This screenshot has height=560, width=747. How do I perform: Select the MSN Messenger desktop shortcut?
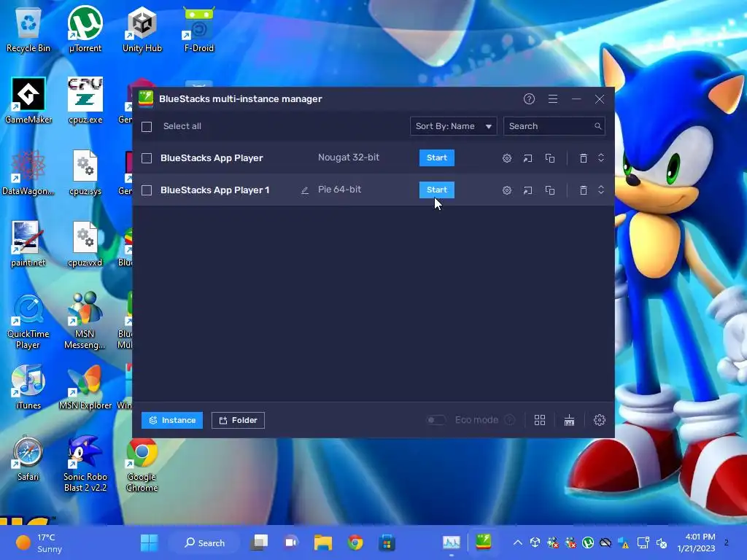point(85,322)
